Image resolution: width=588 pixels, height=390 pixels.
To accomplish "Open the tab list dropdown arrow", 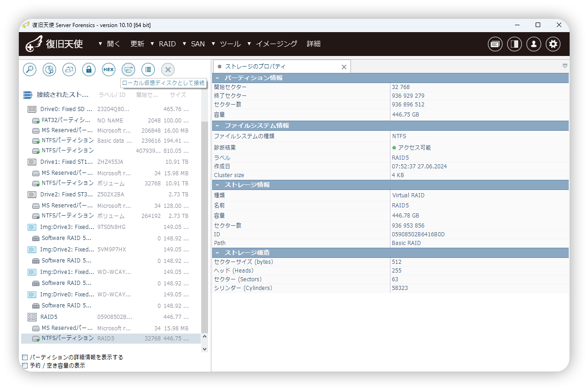I will tap(565, 66).
